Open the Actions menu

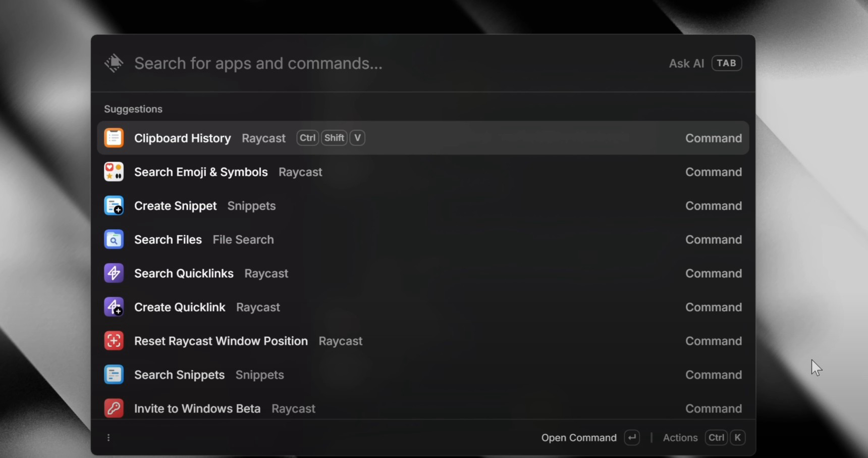[x=680, y=438]
